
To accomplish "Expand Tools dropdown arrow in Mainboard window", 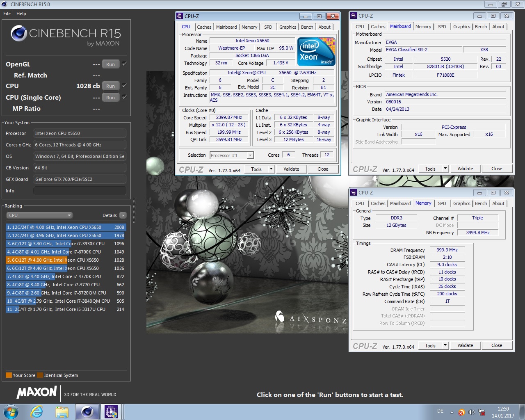I will 445,169.
